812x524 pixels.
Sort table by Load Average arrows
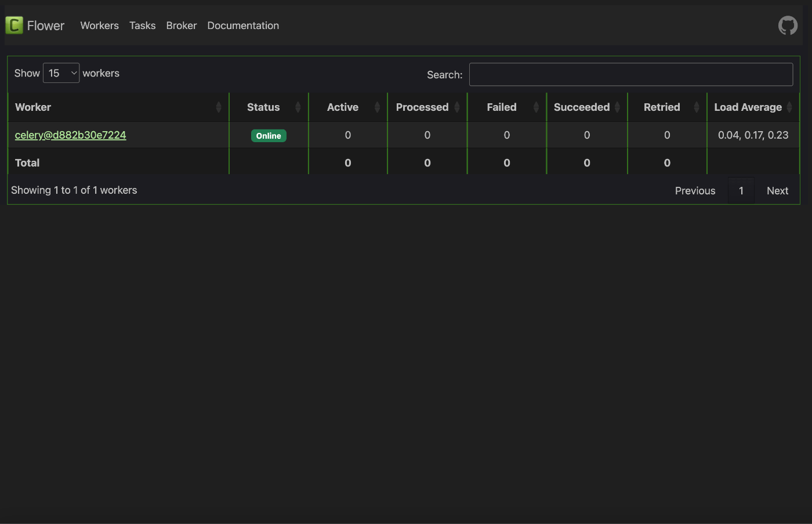point(789,107)
